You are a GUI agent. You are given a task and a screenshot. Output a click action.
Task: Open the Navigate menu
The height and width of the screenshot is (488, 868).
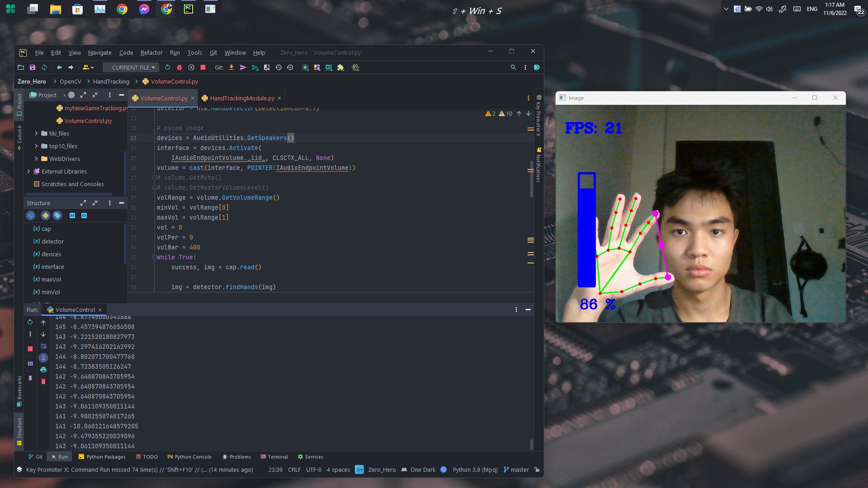point(99,52)
